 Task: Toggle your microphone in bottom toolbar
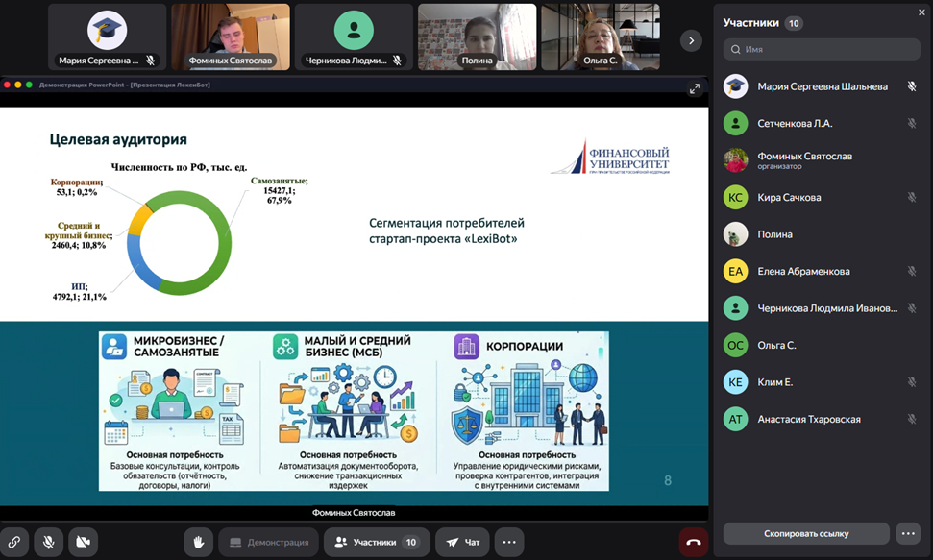point(47,542)
